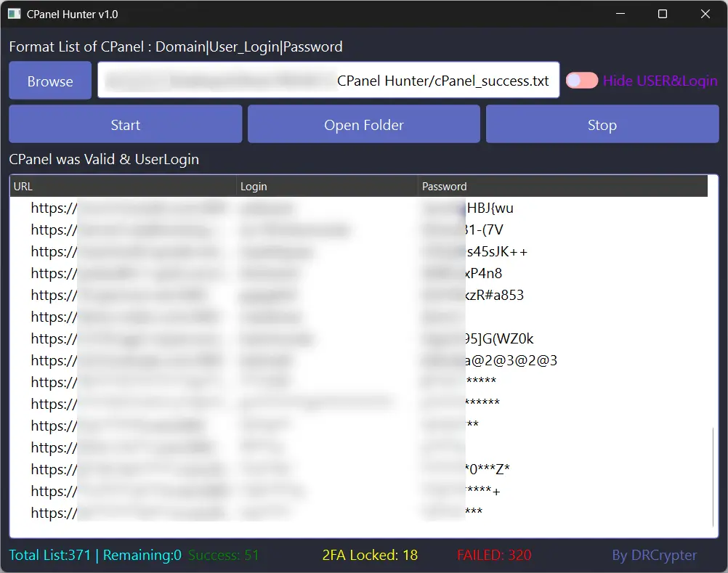Click the Format List of CPanel header label
This screenshot has height=573, width=728.
pyautogui.click(x=176, y=46)
